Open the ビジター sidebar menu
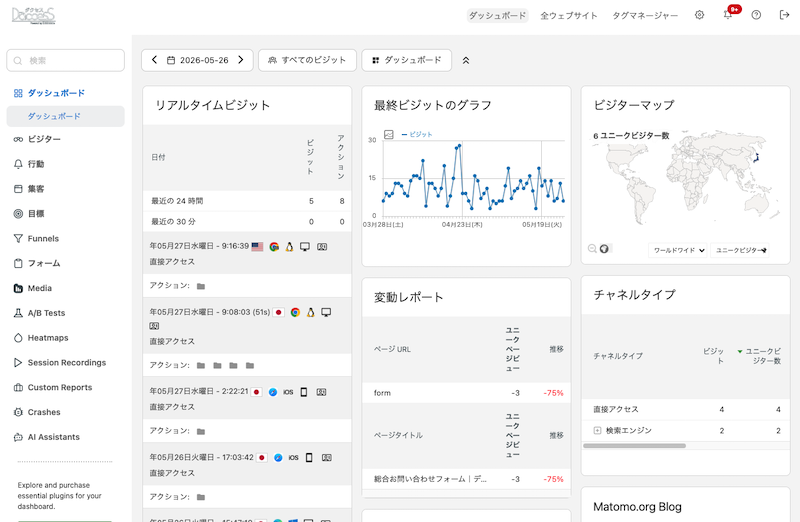This screenshot has height=522, width=800. 44,139
